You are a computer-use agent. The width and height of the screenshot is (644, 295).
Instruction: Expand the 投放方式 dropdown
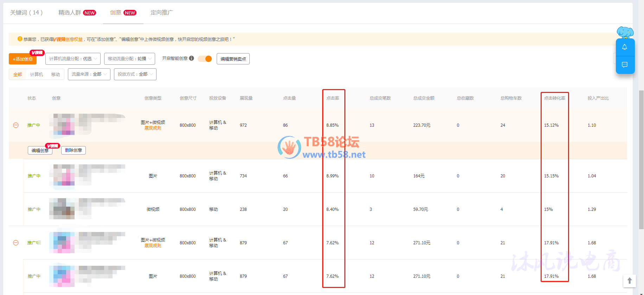[x=135, y=74]
